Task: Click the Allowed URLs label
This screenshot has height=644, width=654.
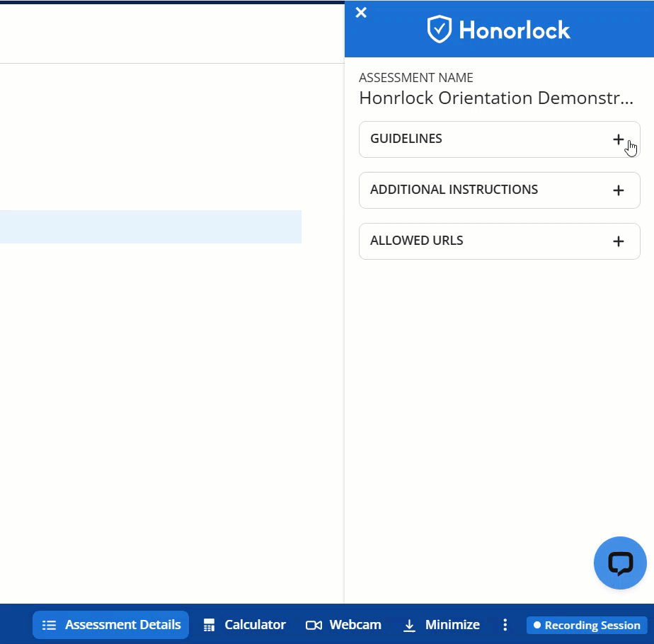Action: click(x=416, y=240)
